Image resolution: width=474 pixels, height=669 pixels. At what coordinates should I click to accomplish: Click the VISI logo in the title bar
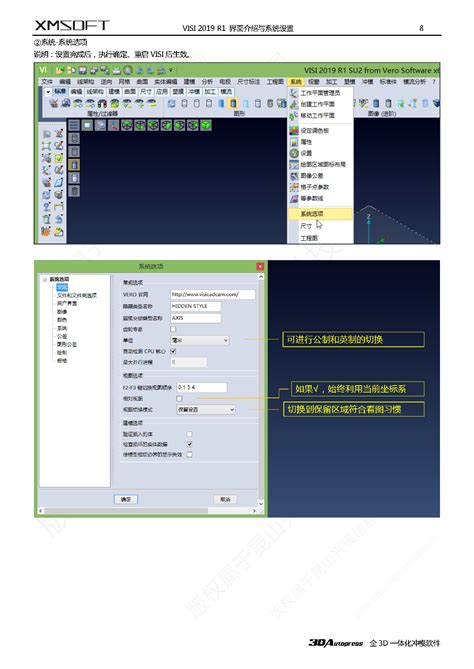[43, 70]
